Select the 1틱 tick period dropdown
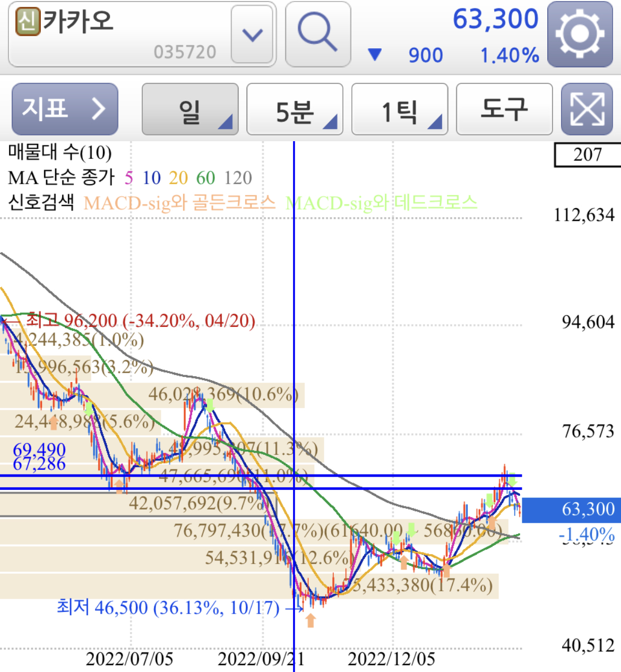 pos(400,109)
